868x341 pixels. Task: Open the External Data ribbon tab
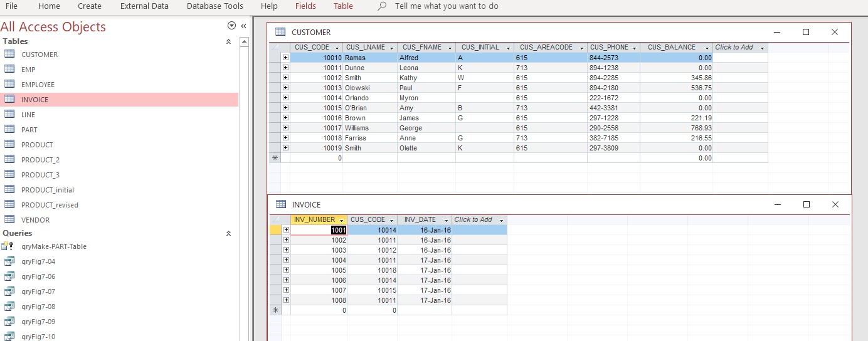tap(144, 6)
